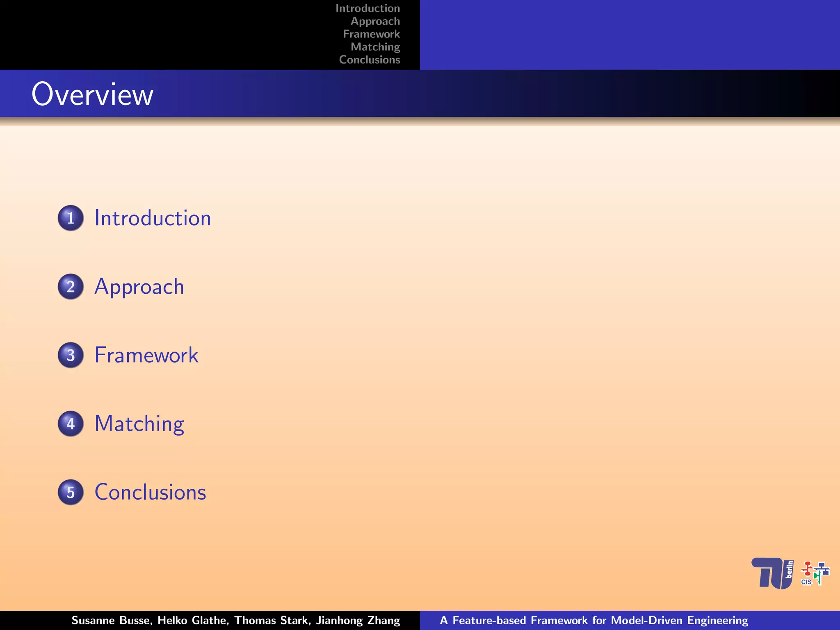Screen dimensions: 840x630
Task: Go to the Matching section
Action: [x=139, y=423]
